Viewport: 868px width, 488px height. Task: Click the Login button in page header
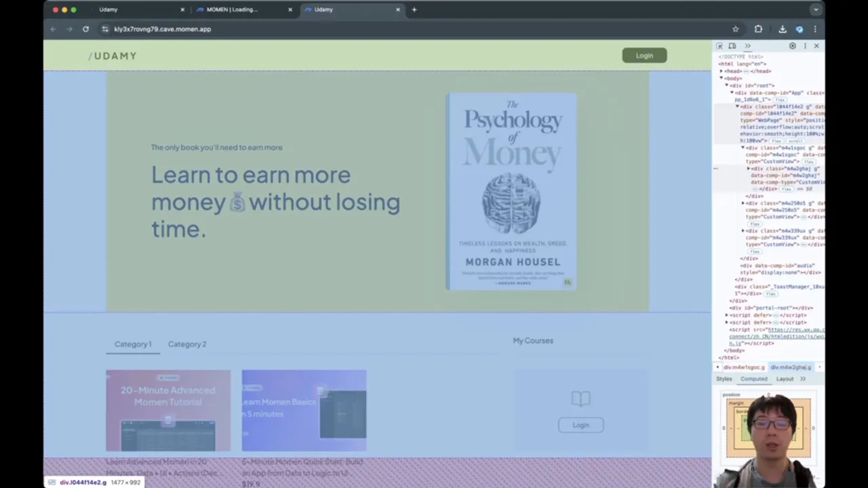[644, 56]
